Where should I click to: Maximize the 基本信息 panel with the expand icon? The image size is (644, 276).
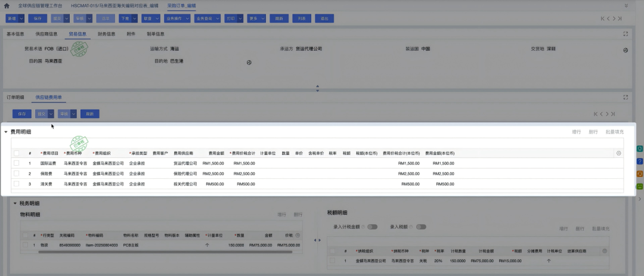click(625, 34)
